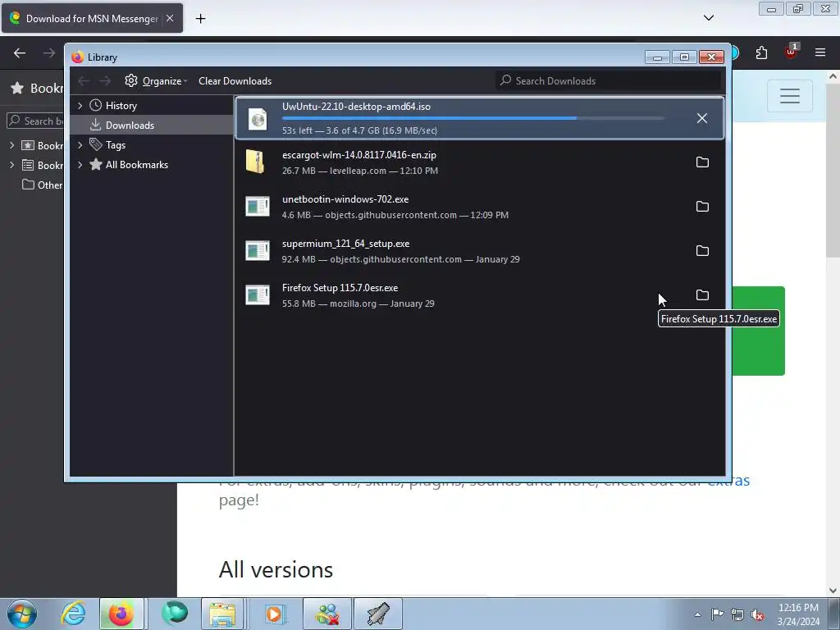Open the list all tabs dropdown
Viewport: 840px width, 630px height.
click(x=708, y=18)
